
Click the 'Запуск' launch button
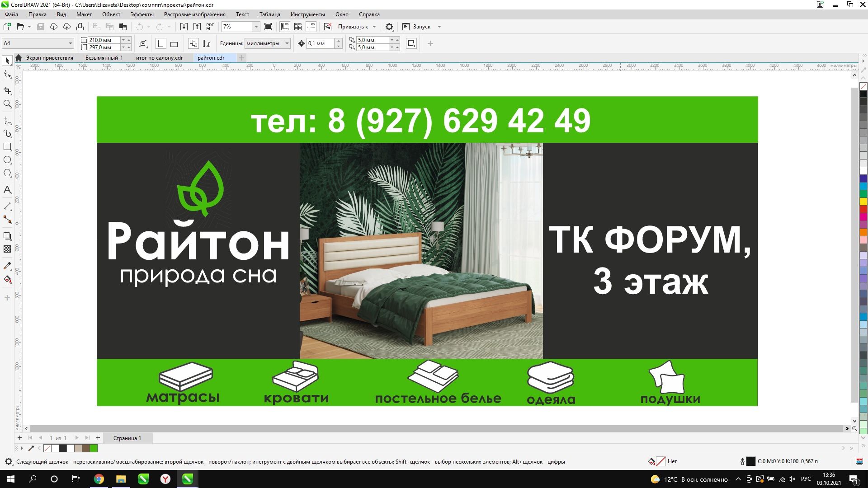point(417,27)
